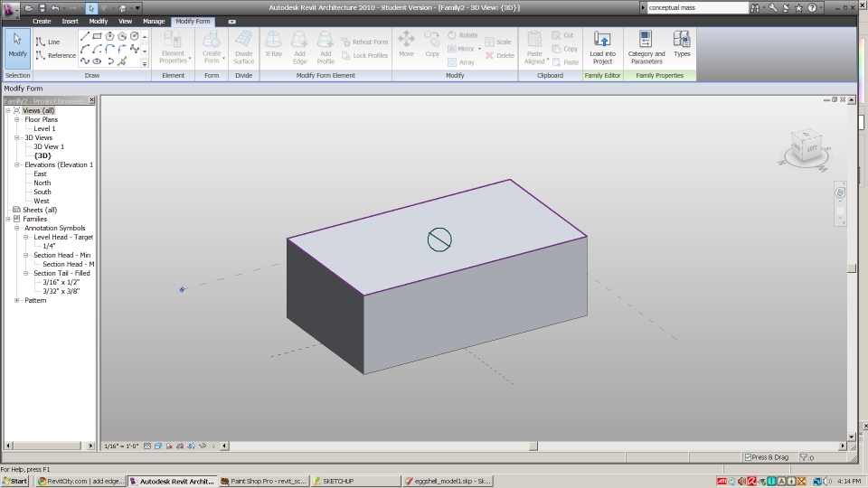The image size is (868, 488).
Task: Click the conceptual mass search field
Action: (x=696, y=7)
